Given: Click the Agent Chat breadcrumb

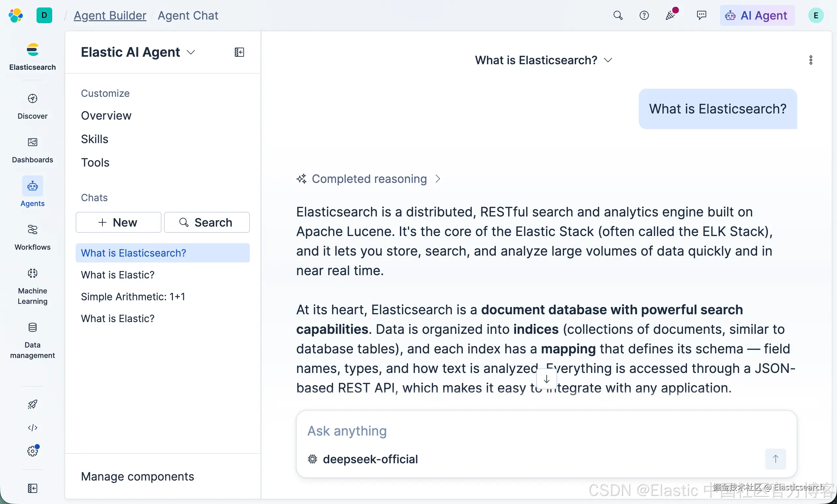Looking at the screenshot, I should tap(188, 16).
